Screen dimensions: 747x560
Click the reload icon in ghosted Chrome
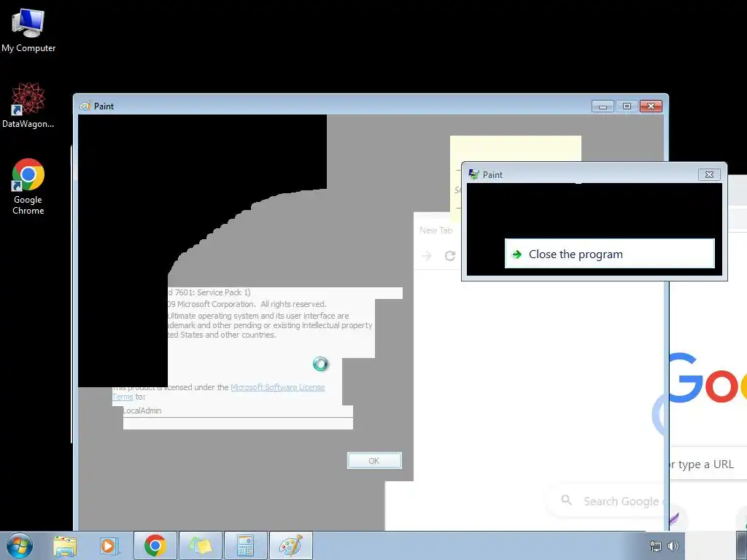pyautogui.click(x=449, y=256)
